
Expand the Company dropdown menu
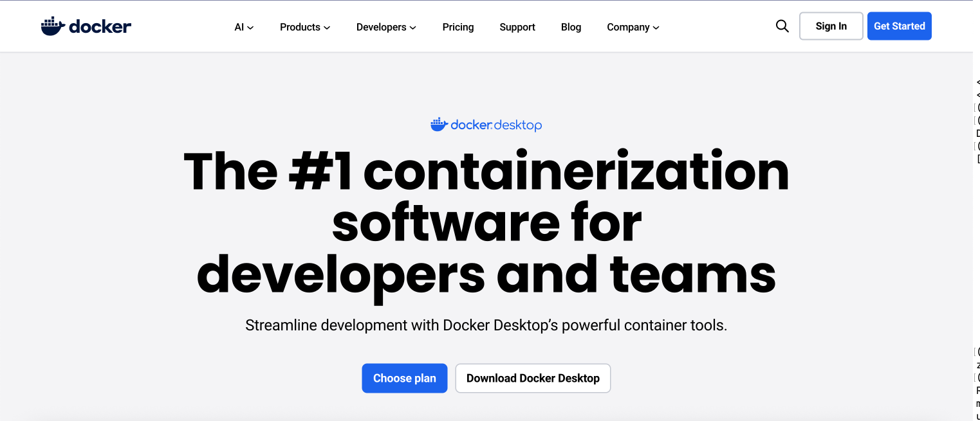pyautogui.click(x=633, y=27)
